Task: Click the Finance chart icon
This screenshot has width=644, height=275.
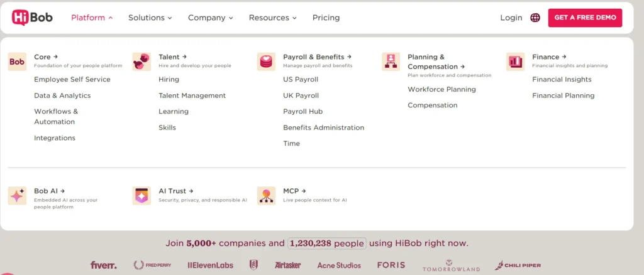Action: point(515,62)
